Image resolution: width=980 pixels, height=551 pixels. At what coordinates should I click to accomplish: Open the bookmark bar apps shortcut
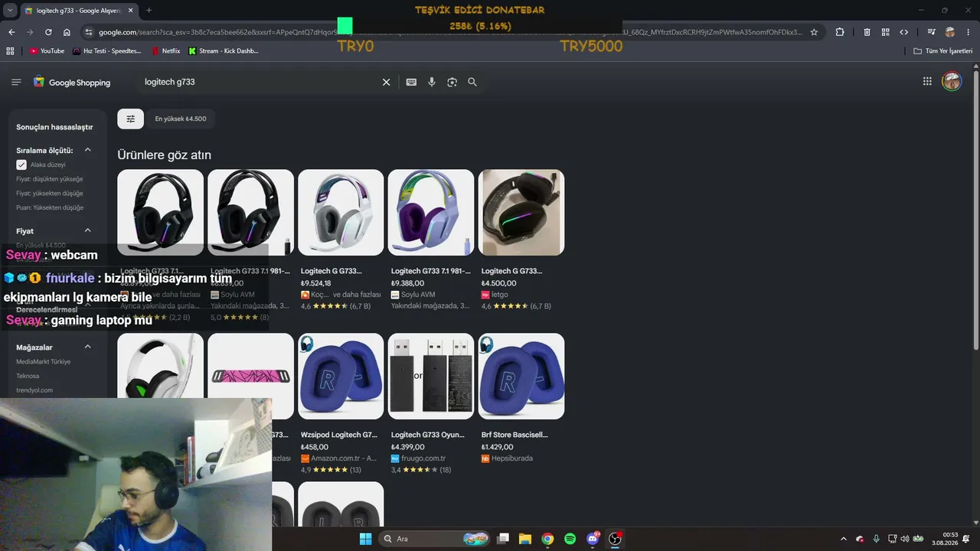pos(10,51)
